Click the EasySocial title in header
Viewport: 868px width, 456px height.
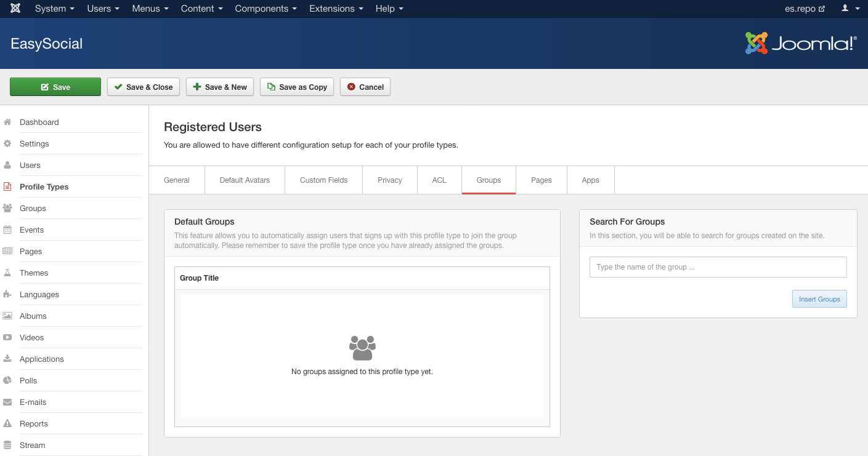click(x=47, y=44)
